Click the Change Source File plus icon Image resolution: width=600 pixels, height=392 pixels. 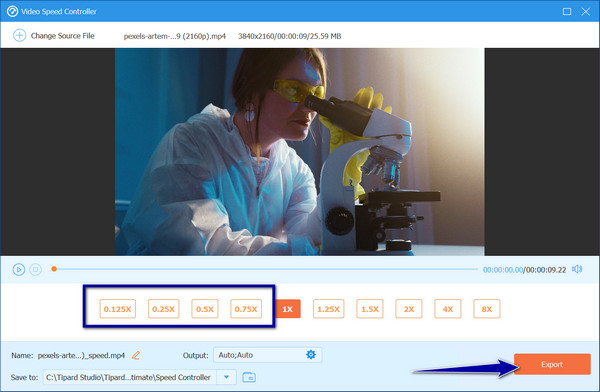pos(19,36)
